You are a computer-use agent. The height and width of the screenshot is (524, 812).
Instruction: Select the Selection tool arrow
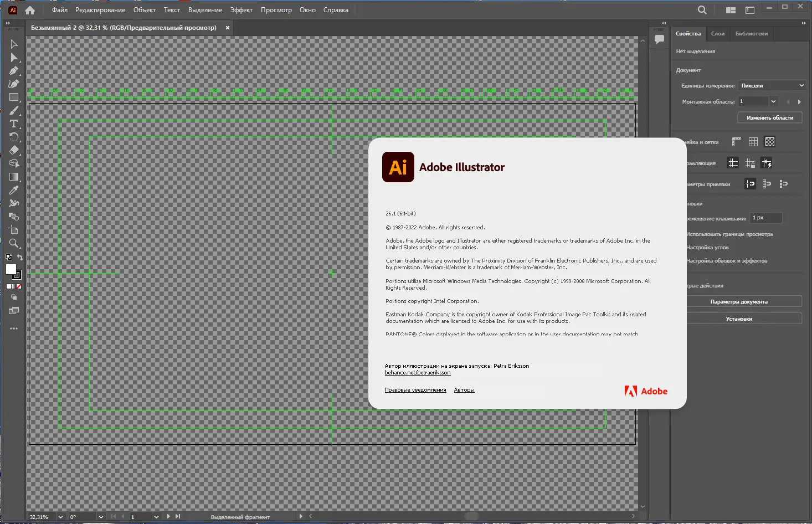[x=14, y=44]
